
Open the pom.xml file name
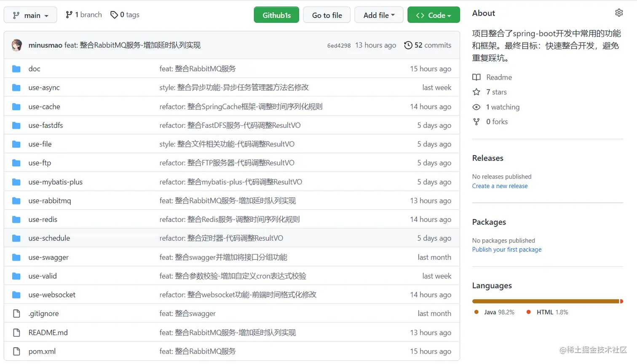(42, 351)
